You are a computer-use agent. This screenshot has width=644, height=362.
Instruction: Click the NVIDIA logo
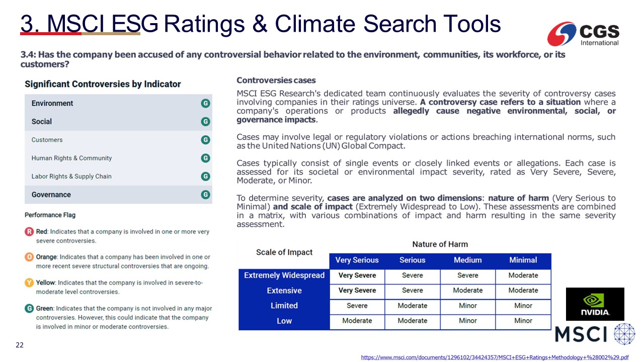point(595,304)
